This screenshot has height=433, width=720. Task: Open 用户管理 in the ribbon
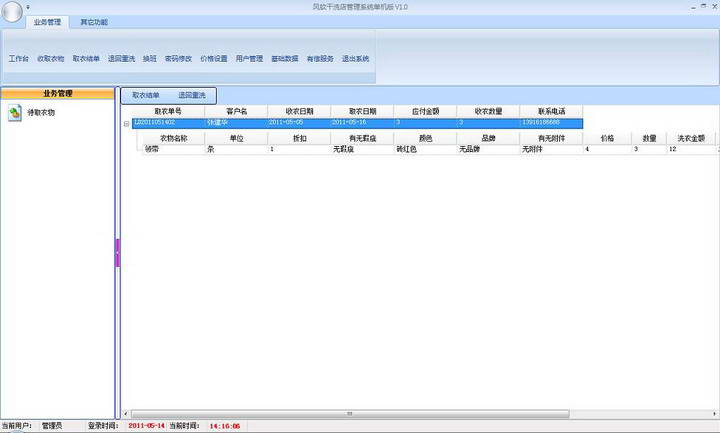tap(249, 59)
